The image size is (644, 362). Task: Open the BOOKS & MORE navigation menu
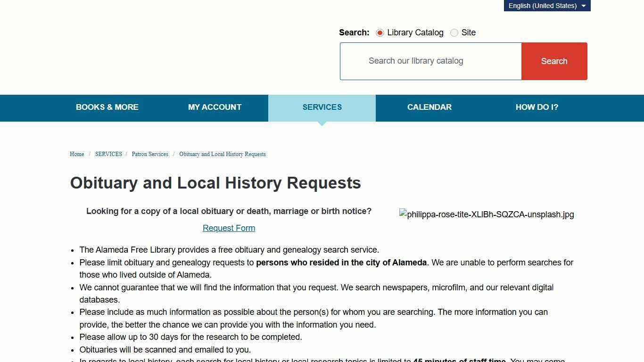[107, 107]
